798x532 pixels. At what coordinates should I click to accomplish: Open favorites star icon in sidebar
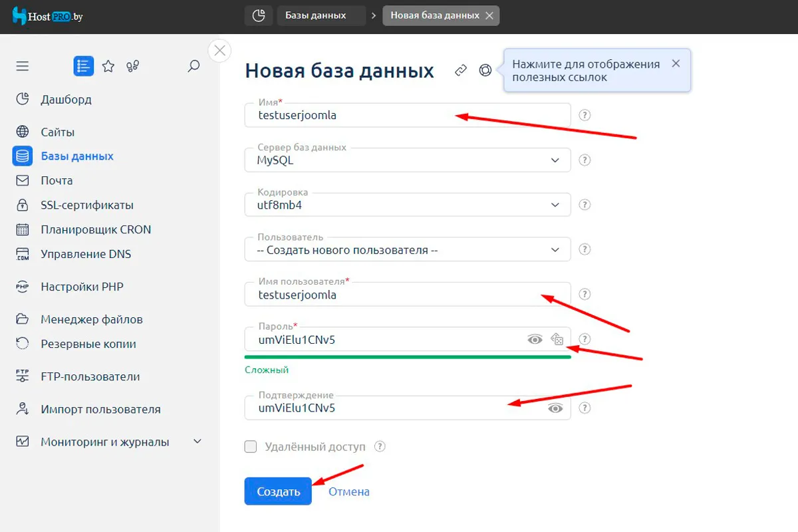(x=108, y=66)
